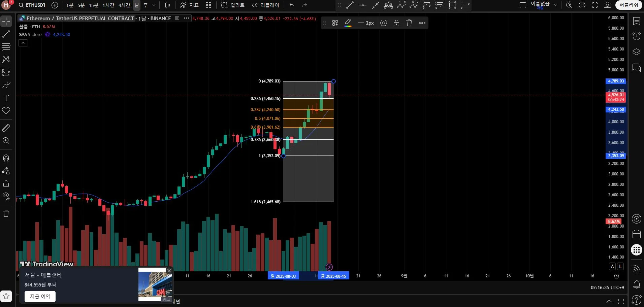The height and width of the screenshot is (307, 644).
Task: Open the heart icons tool
Action: [6, 111]
